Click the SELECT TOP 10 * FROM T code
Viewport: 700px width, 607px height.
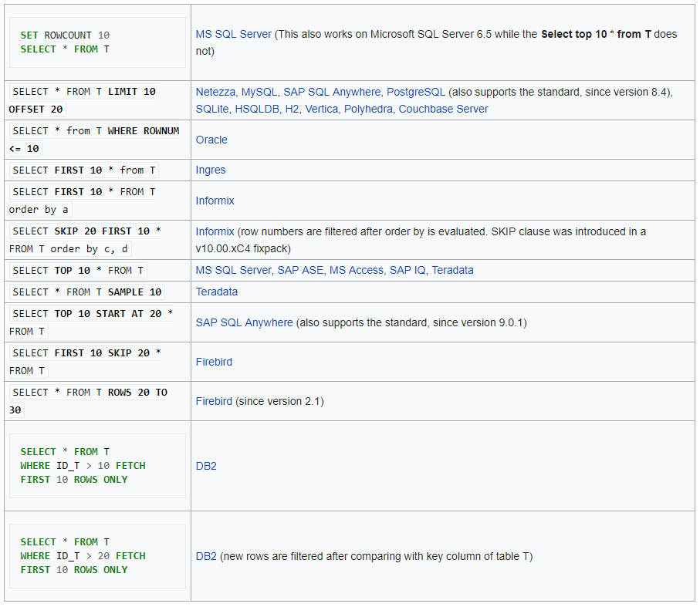pyautogui.click(x=78, y=270)
